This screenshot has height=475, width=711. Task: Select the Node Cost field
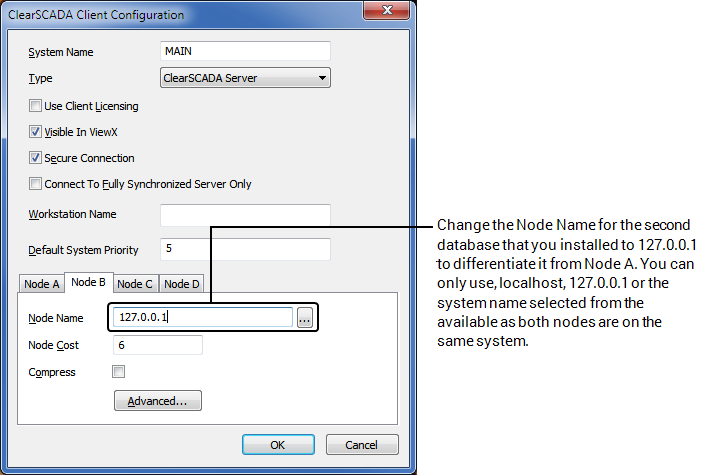click(158, 345)
